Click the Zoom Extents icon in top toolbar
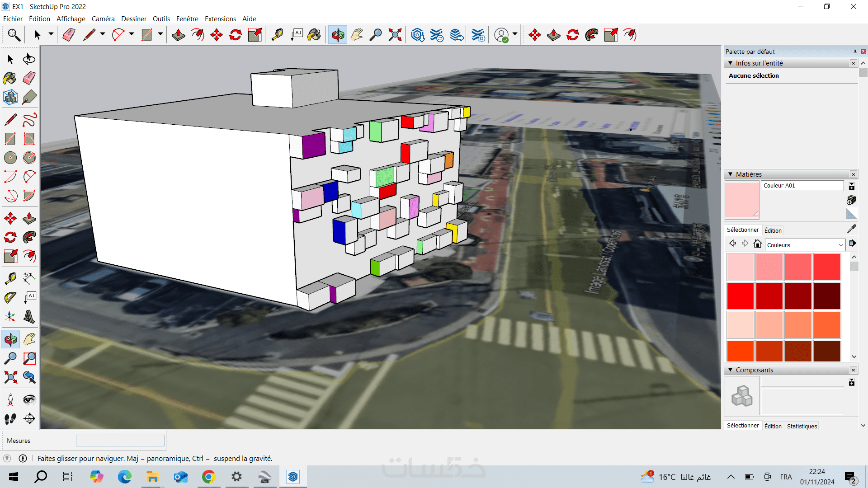The width and height of the screenshot is (868, 488). coord(395,35)
